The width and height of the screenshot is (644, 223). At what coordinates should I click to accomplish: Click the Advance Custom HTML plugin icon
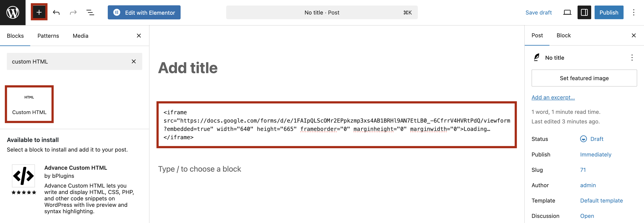23,176
